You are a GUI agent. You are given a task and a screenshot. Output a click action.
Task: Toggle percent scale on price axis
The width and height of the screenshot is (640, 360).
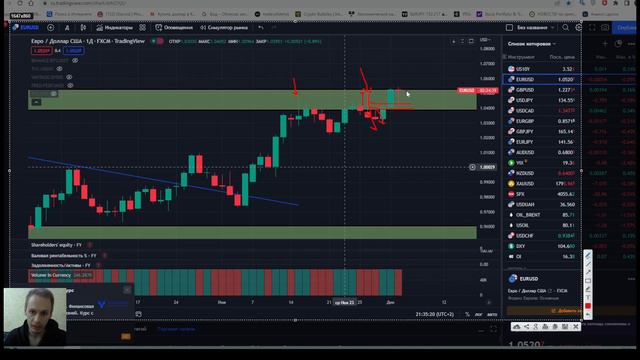pyautogui.click(x=467, y=314)
